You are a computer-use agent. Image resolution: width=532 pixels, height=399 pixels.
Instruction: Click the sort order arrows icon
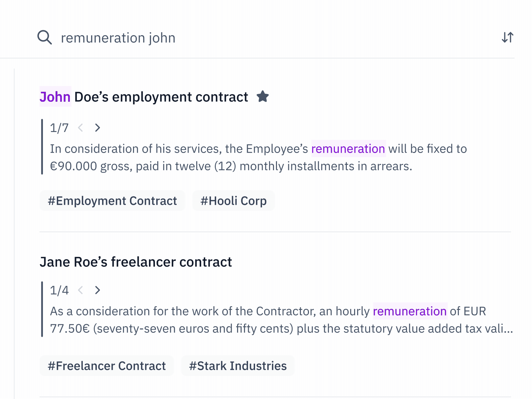(507, 37)
